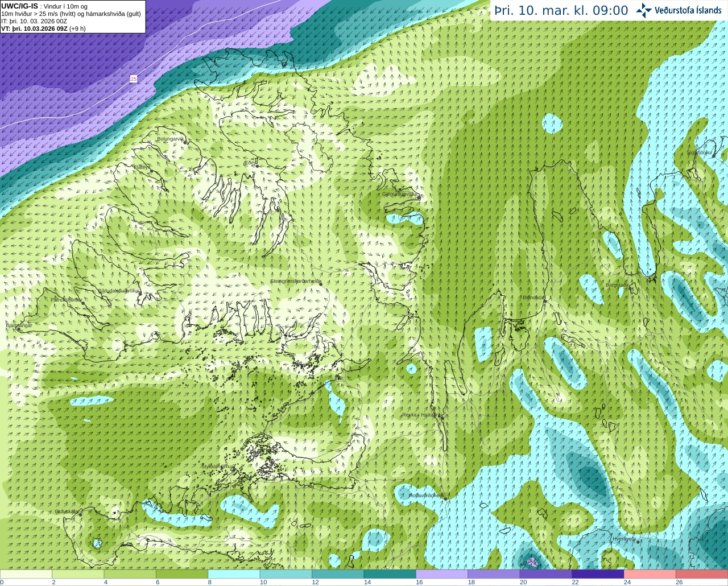Click the legend scale number 24
This screenshot has height=586, width=728.
[x=627, y=582]
